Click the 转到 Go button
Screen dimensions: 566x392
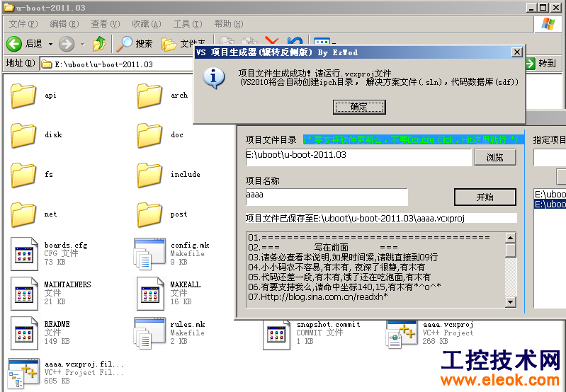pyautogui.click(x=540, y=64)
